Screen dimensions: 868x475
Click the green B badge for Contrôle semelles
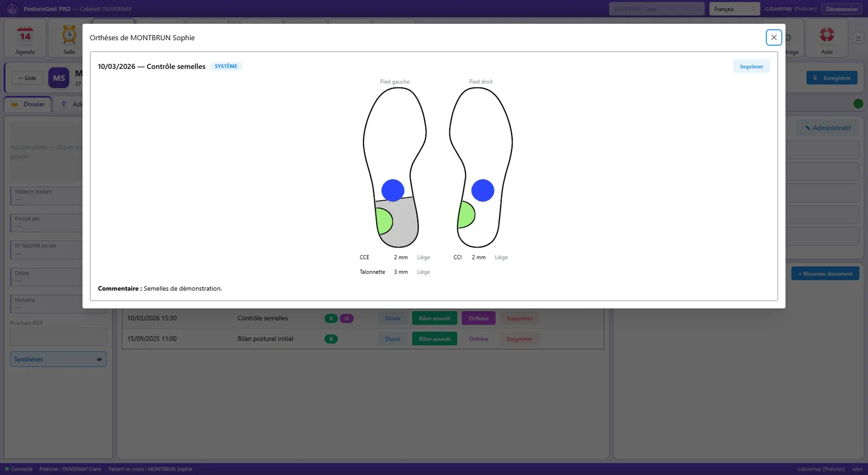[x=331, y=319]
